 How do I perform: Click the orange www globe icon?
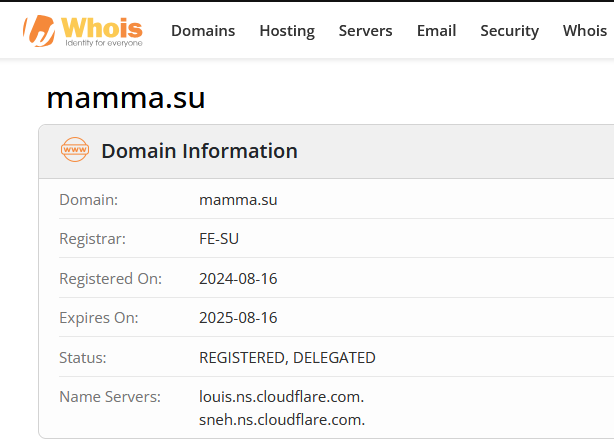[x=75, y=150]
